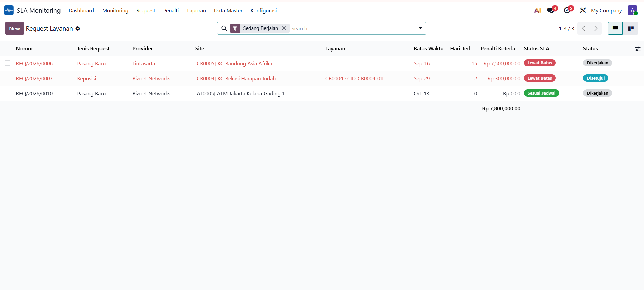
Task: Open the Monitoring menu
Action: point(115,11)
